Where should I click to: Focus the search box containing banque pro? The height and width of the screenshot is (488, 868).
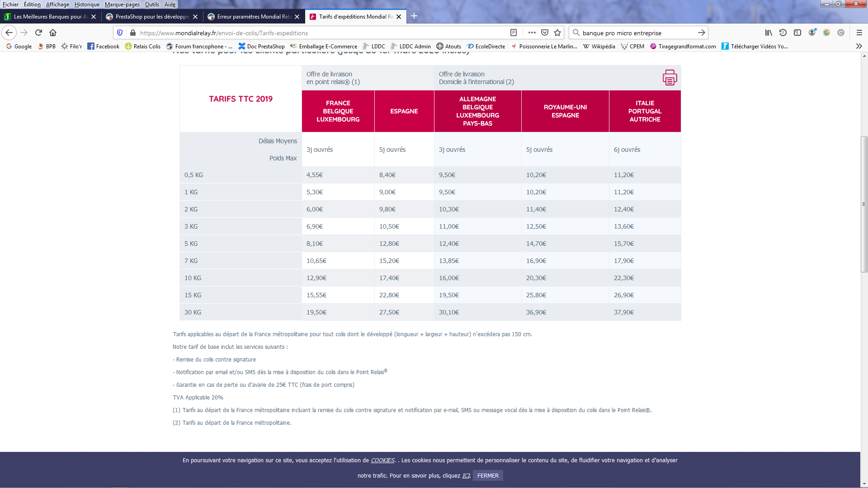tap(637, 33)
